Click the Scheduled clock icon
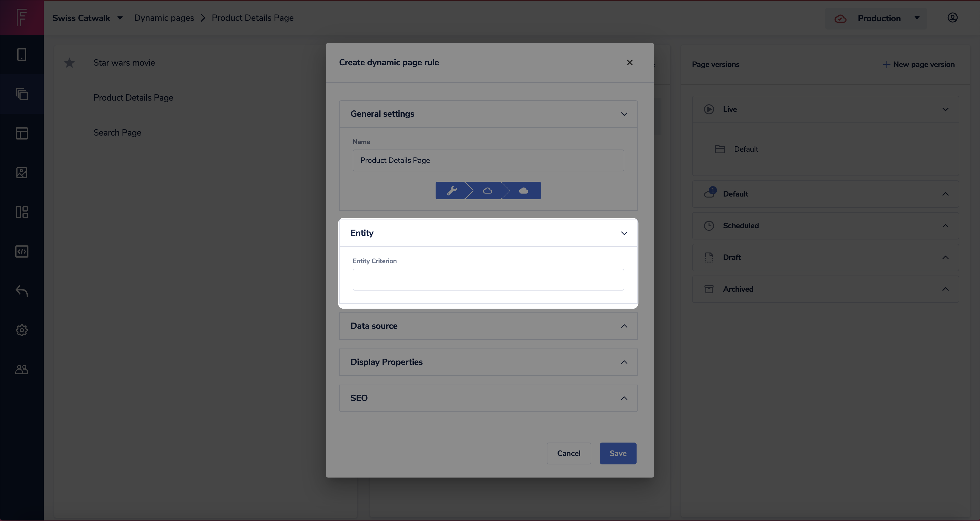Screen dimensions: 980x521 pyautogui.click(x=709, y=226)
